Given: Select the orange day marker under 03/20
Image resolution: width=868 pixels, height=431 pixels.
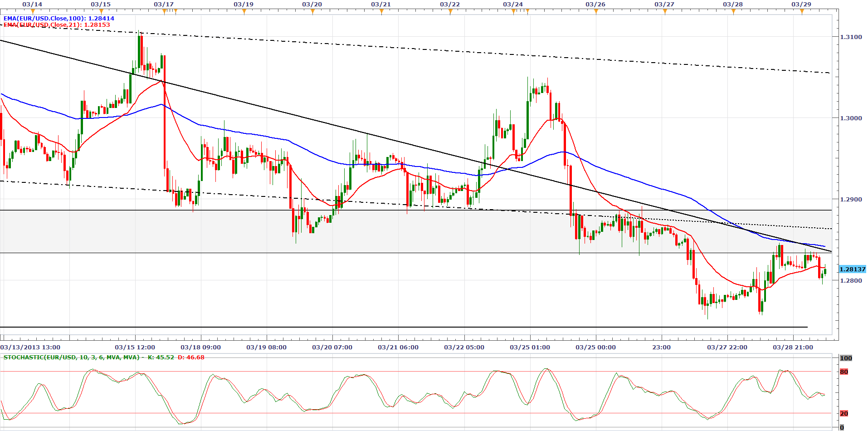Looking at the screenshot, I should pyautogui.click(x=312, y=11).
